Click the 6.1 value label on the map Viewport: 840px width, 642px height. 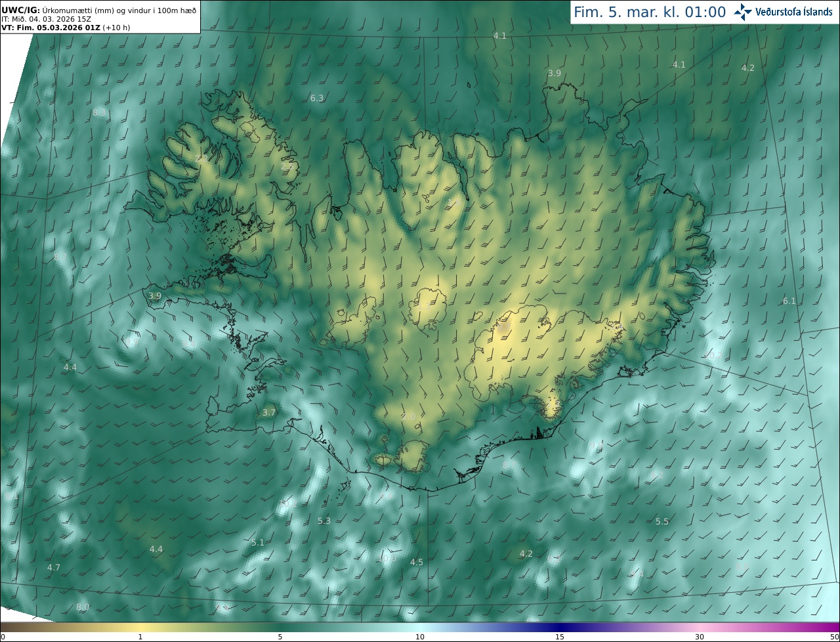click(x=789, y=301)
